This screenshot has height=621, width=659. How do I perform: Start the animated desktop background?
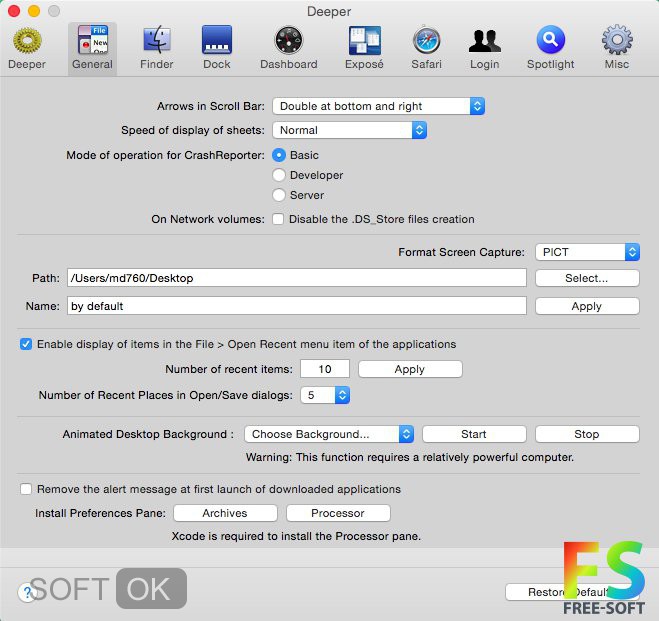pos(474,434)
